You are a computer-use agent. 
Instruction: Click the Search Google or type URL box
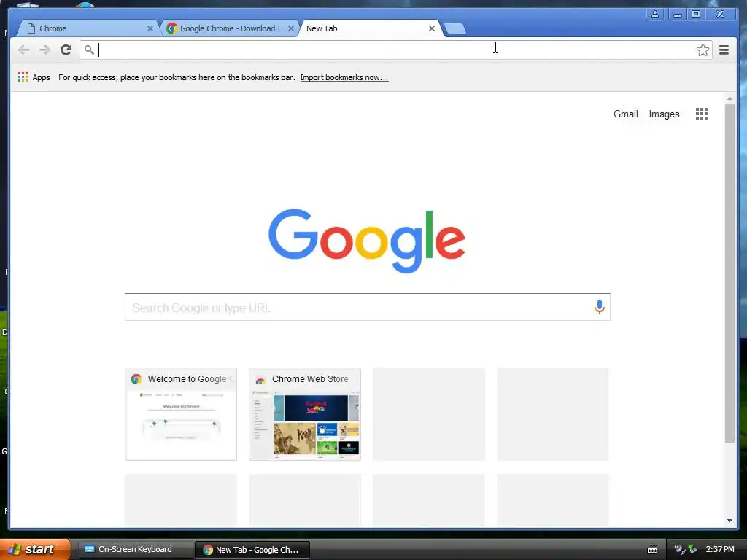pyautogui.click(x=368, y=307)
